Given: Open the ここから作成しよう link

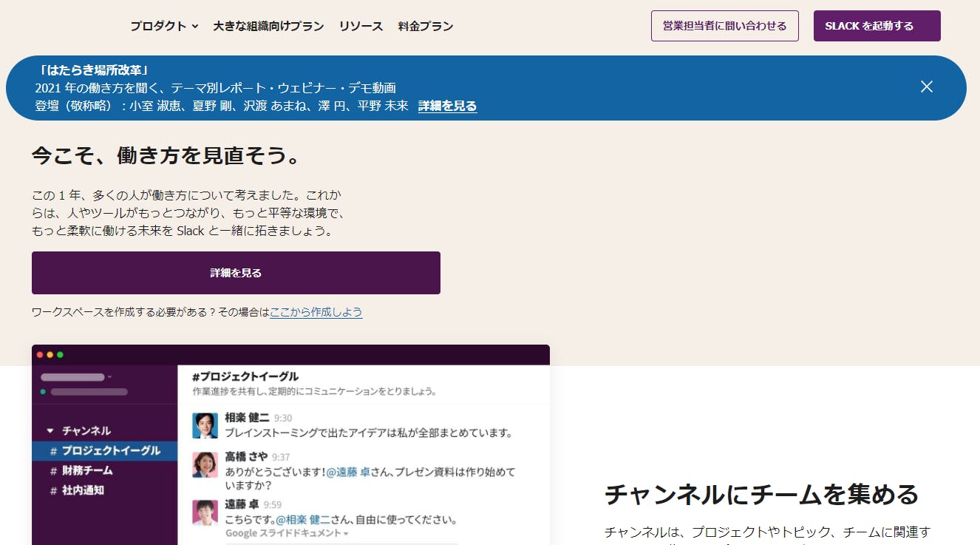Looking at the screenshot, I should point(316,312).
